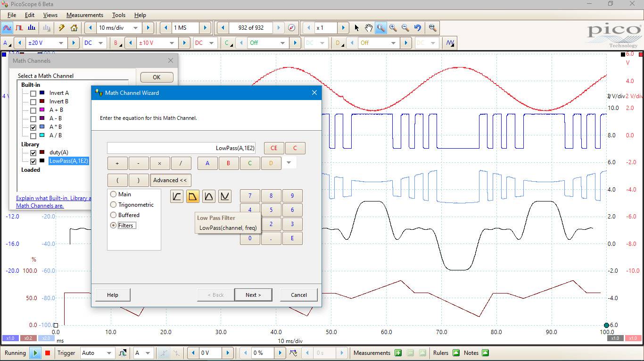The width and height of the screenshot is (644, 361).
Task: Activate the zoom-in magnifier tool
Action: (393, 28)
